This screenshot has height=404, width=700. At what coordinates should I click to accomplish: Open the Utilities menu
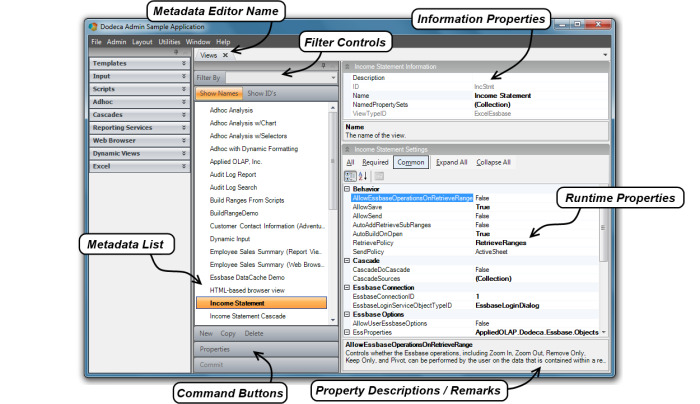coord(169,42)
